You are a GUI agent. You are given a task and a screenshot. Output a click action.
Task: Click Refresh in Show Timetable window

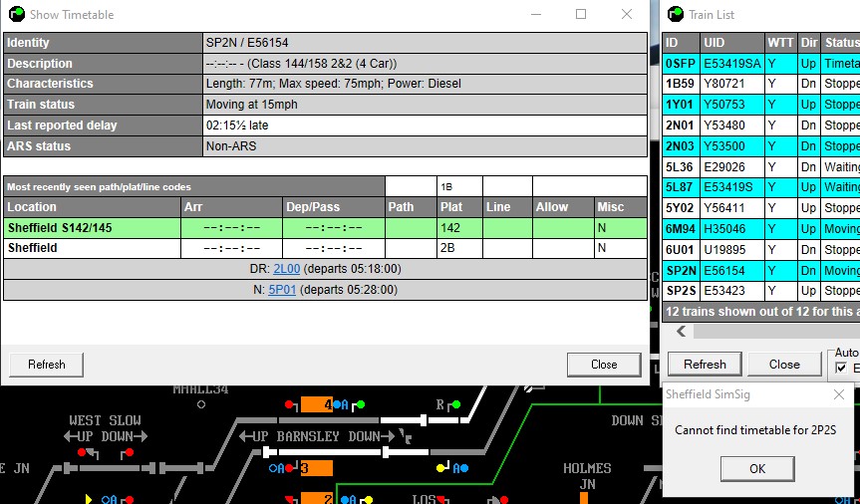coord(47,365)
